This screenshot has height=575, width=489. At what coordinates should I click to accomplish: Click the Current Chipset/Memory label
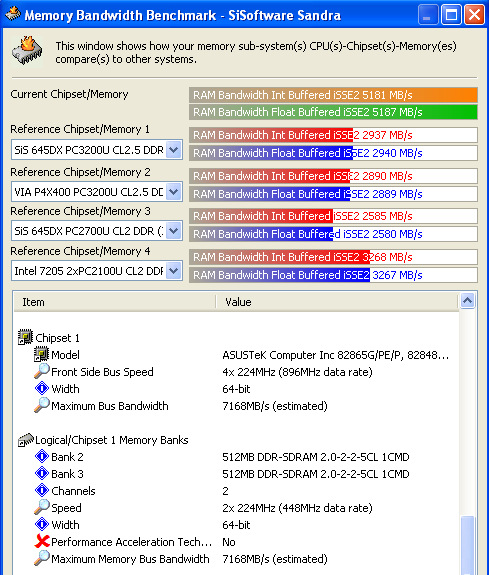point(69,94)
